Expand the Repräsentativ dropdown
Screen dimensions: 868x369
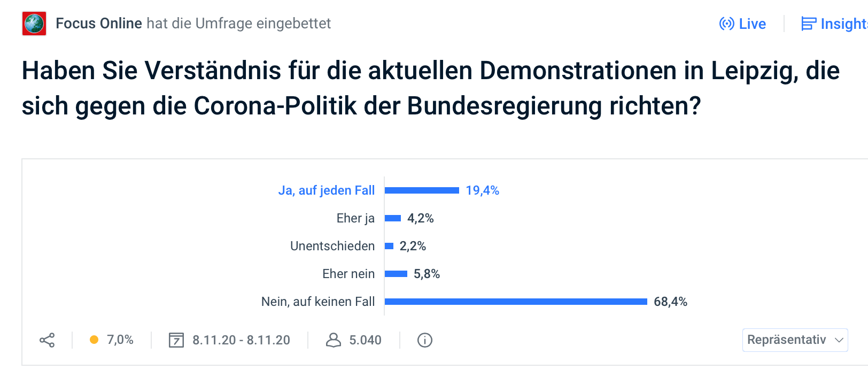(787, 340)
